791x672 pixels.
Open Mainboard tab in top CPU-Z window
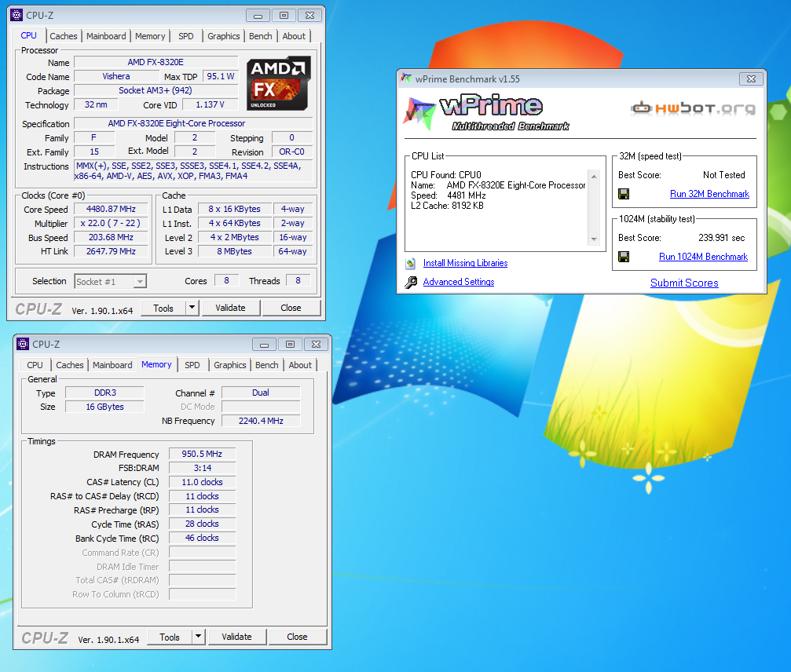(x=106, y=36)
